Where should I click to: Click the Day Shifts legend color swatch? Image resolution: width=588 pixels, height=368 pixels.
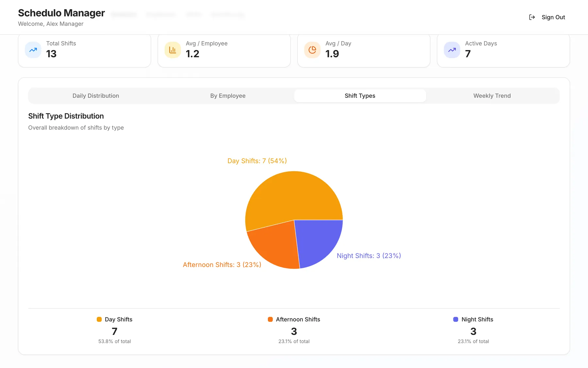pos(99,319)
